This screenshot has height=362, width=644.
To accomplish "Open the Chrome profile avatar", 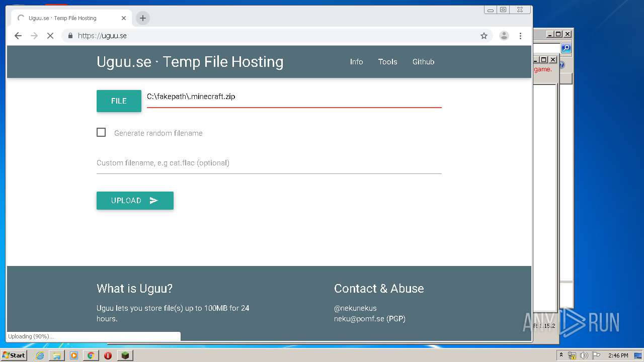I will [x=504, y=36].
